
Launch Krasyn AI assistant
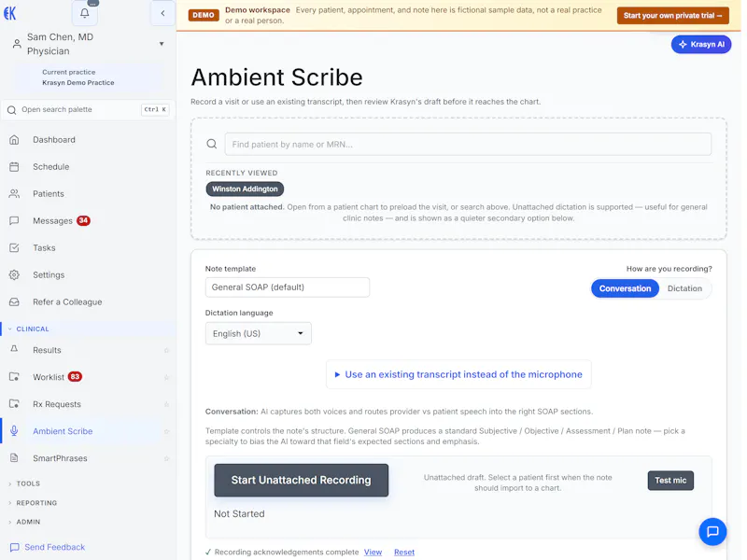click(x=701, y=44)
